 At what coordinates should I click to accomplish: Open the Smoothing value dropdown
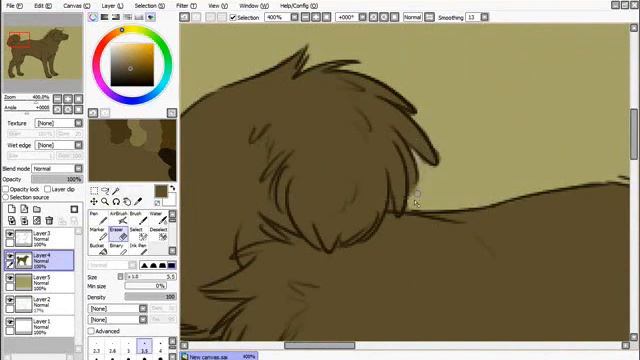484,17
